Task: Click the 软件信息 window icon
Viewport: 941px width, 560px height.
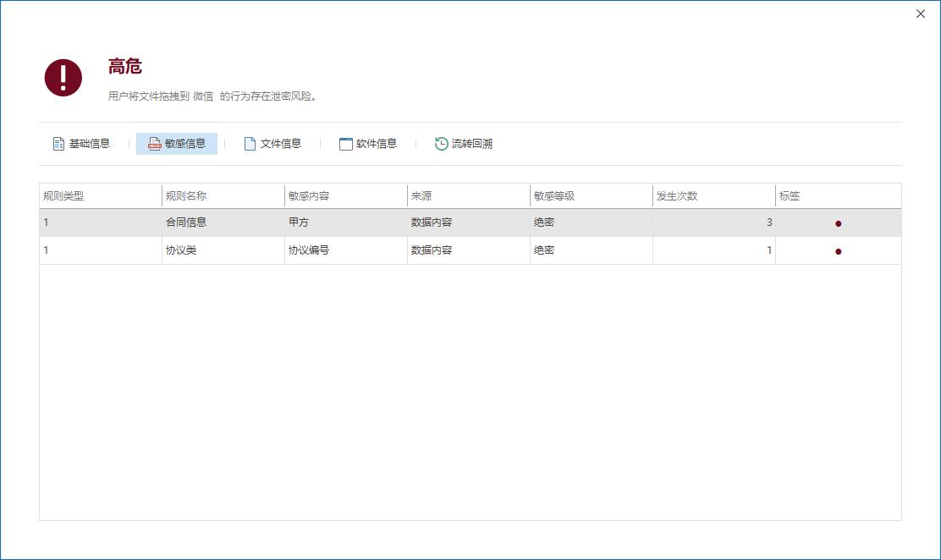Action: tap(345, 144)
